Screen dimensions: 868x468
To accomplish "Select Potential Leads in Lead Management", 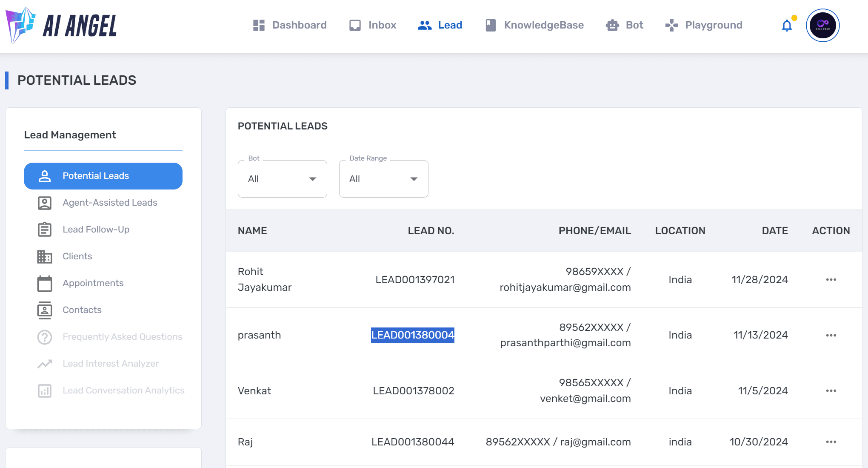I will point(103,176).
